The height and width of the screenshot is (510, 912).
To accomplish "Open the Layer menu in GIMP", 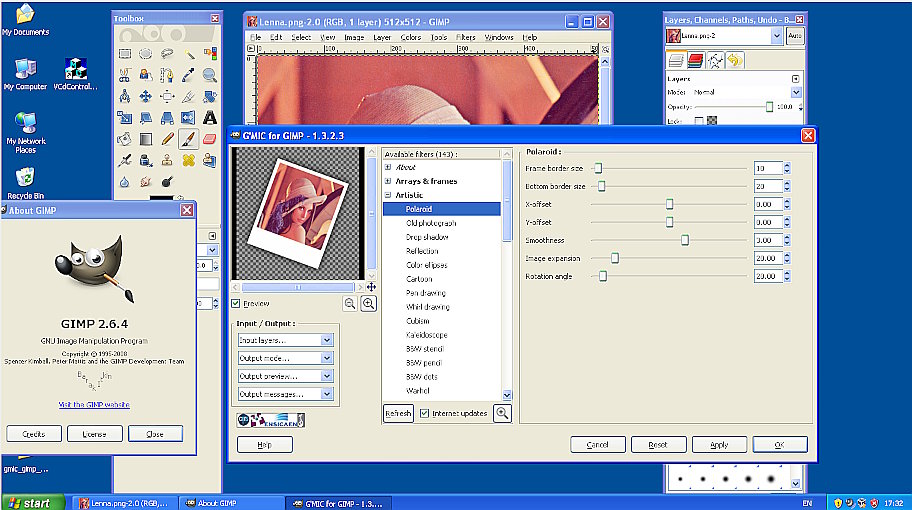I will click(x=382, y=37).
